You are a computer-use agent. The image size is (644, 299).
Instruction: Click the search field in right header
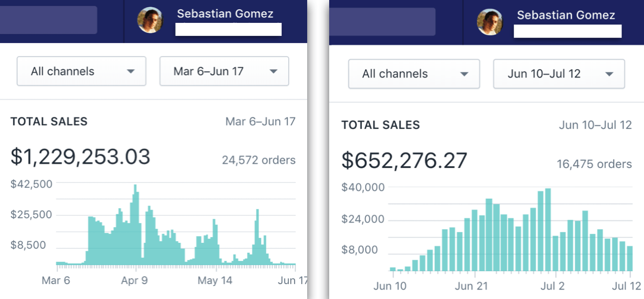click(382, 22)
